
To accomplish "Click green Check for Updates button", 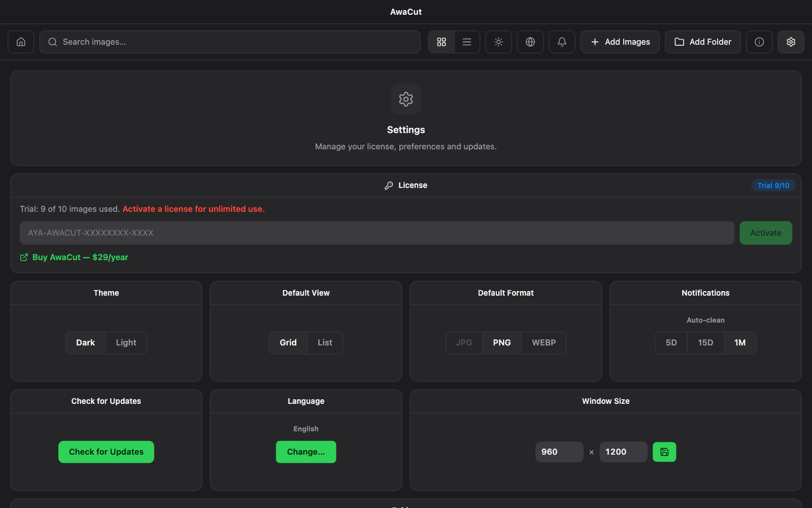I will pyautogui.click(x=106, y=452).
